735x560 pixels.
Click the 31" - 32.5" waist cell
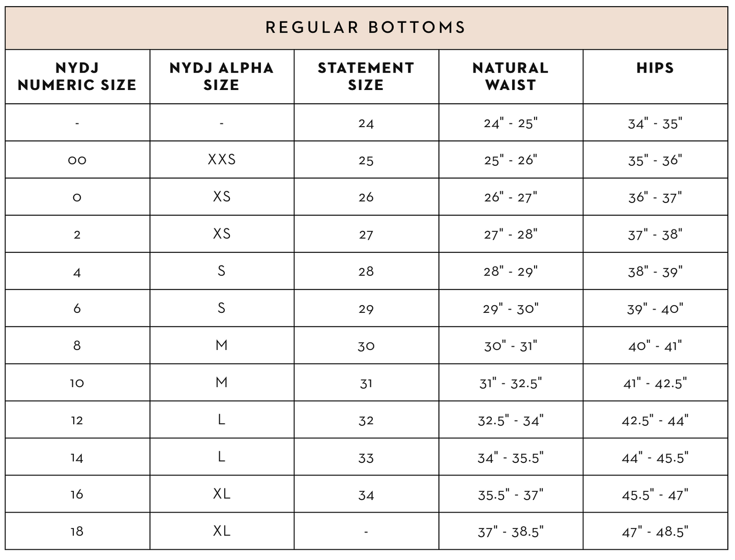(x=511, y=383)
